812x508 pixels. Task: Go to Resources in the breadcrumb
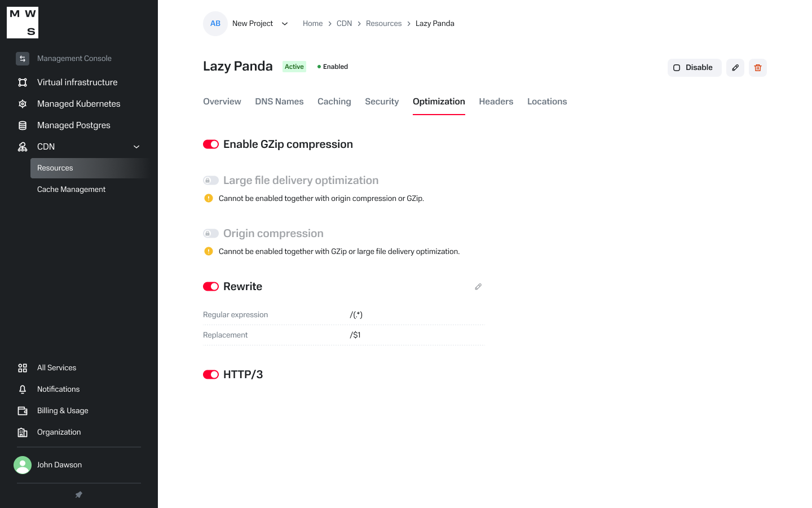(x=384, y=24)
